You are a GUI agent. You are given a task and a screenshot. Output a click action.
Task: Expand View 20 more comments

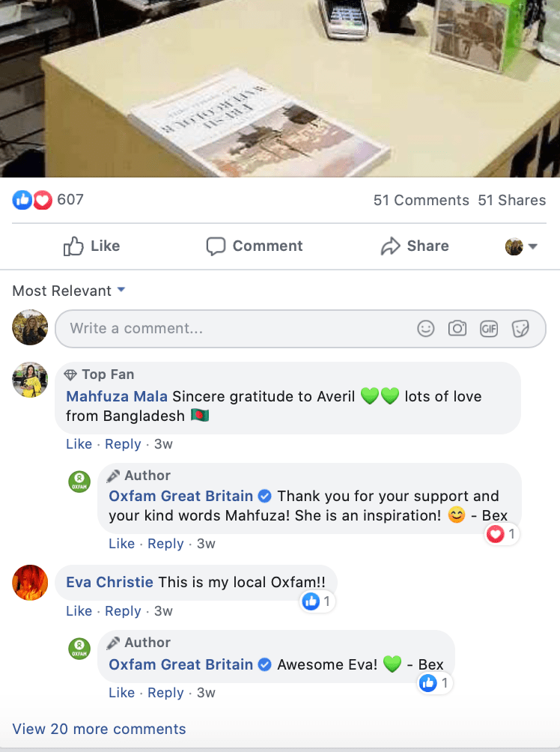click(x=99, y=729)
